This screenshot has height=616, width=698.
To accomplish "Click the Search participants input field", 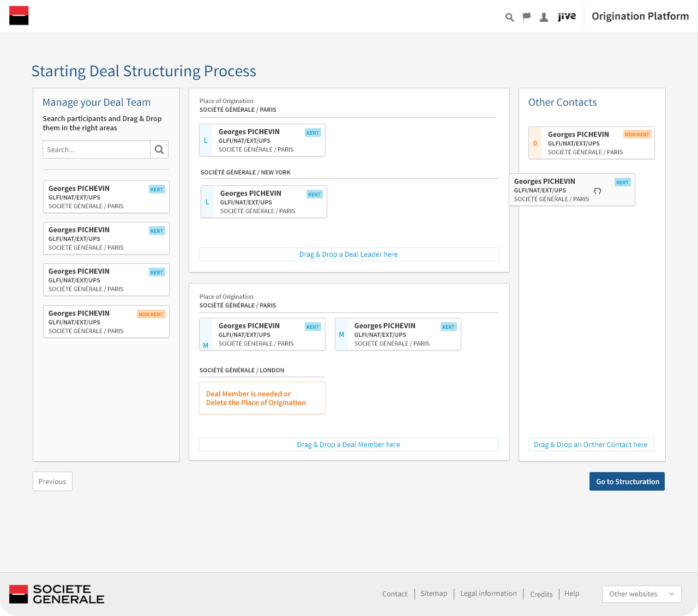I will 96,149.
